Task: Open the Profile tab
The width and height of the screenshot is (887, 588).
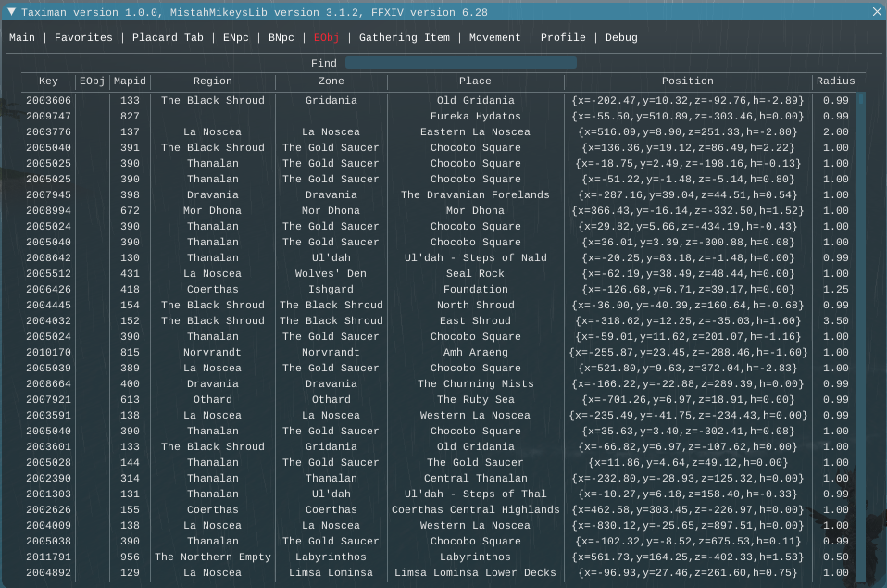Action: coord(563,37)
